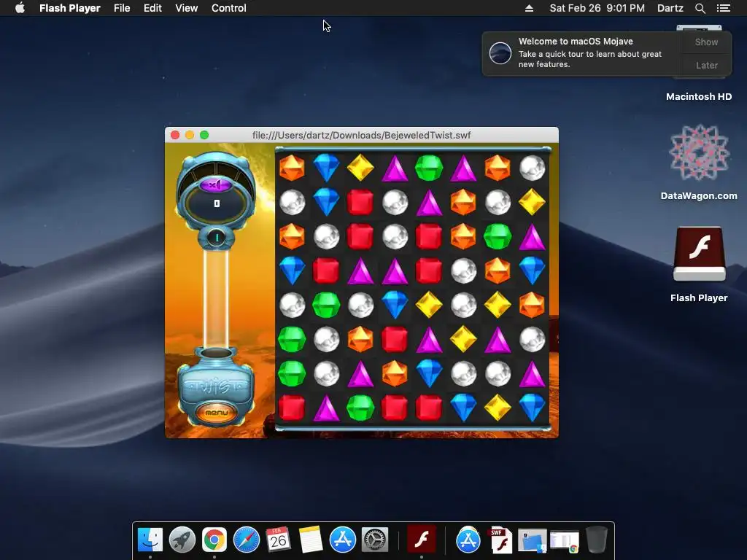Open the SWF file icon in the Dock

tap(500, 540)
